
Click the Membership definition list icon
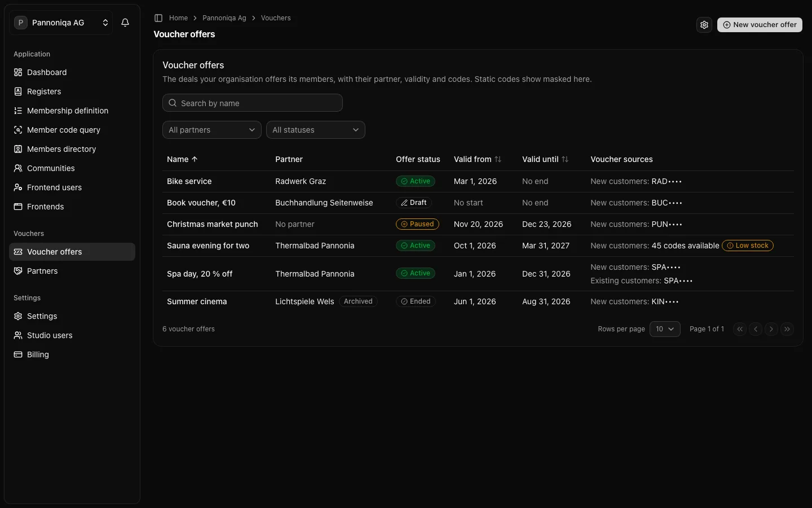pos(18,111)
